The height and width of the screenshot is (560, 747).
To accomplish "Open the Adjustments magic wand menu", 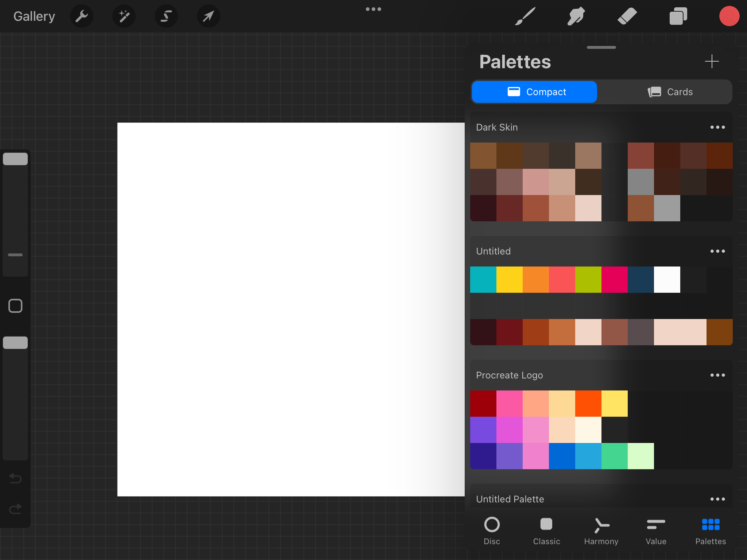I will click(x=124, y=16).
